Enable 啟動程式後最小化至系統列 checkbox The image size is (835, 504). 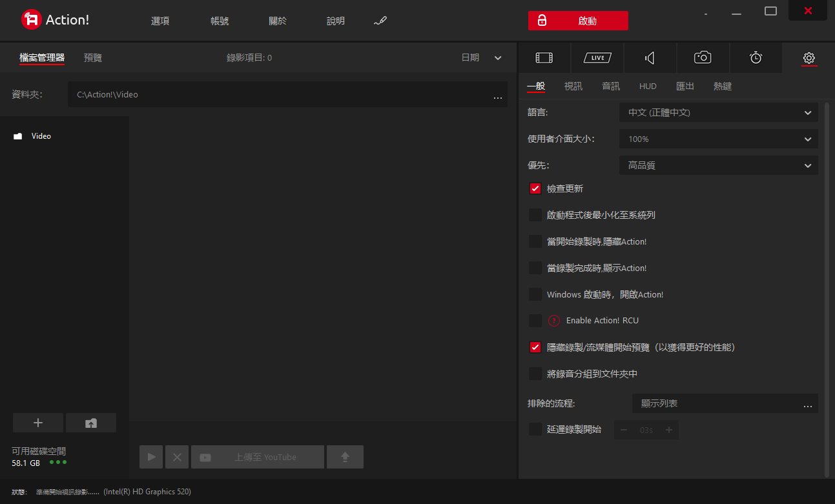pos(535,215)
